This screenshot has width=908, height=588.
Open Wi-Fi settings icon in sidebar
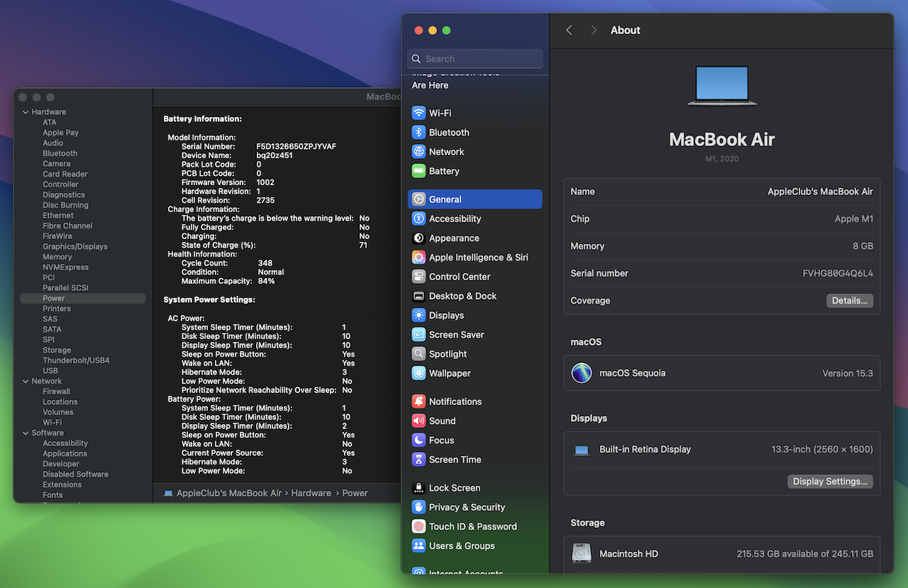(x=419, y=113)
